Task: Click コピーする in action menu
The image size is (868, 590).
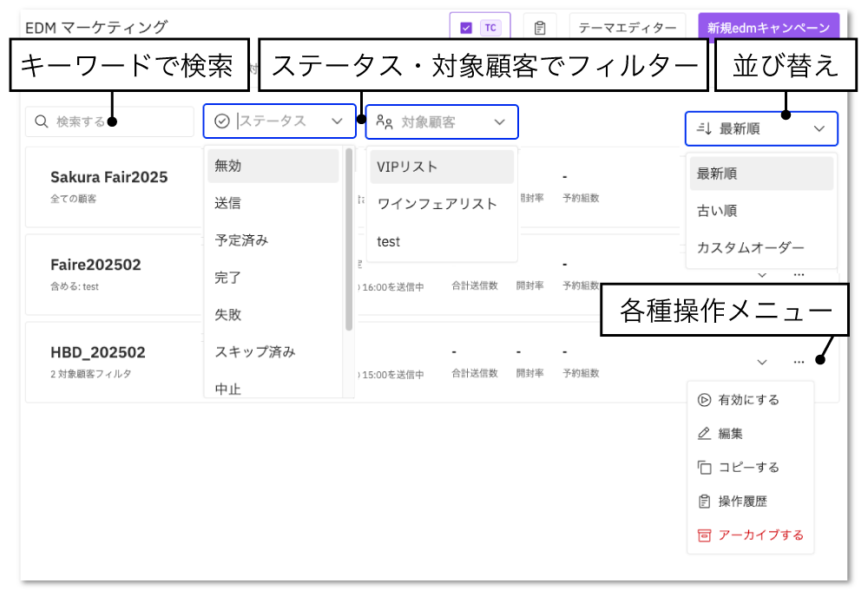Action: (750, 467)
